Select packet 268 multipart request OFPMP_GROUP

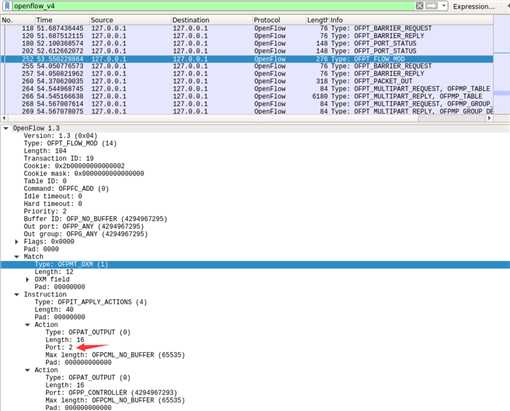(x=247, y=104)
